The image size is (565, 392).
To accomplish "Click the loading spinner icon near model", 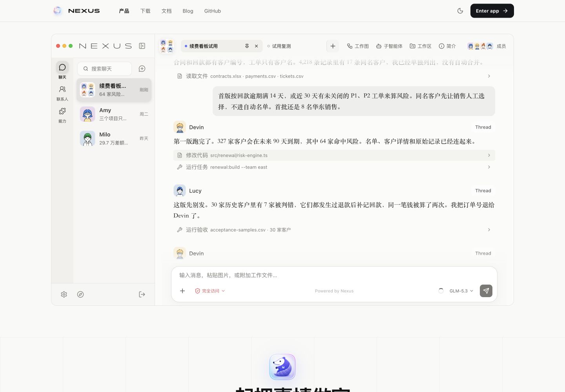I will [x=441, y=291].
